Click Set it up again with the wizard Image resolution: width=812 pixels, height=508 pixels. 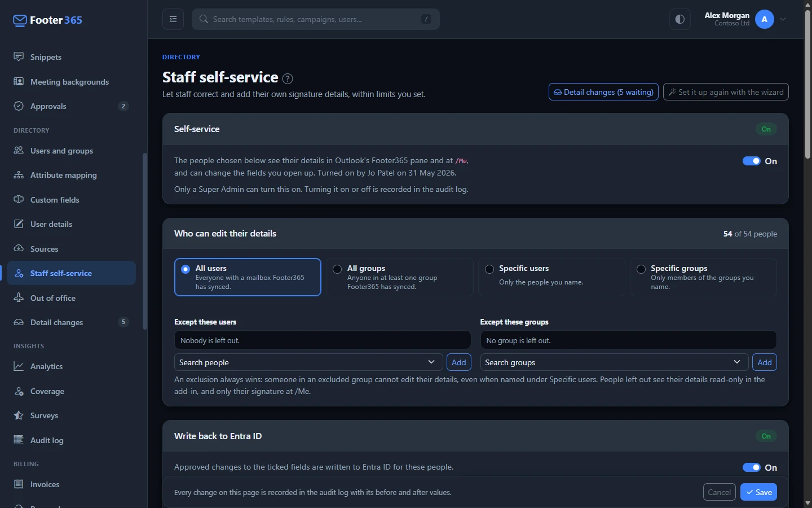726,92
